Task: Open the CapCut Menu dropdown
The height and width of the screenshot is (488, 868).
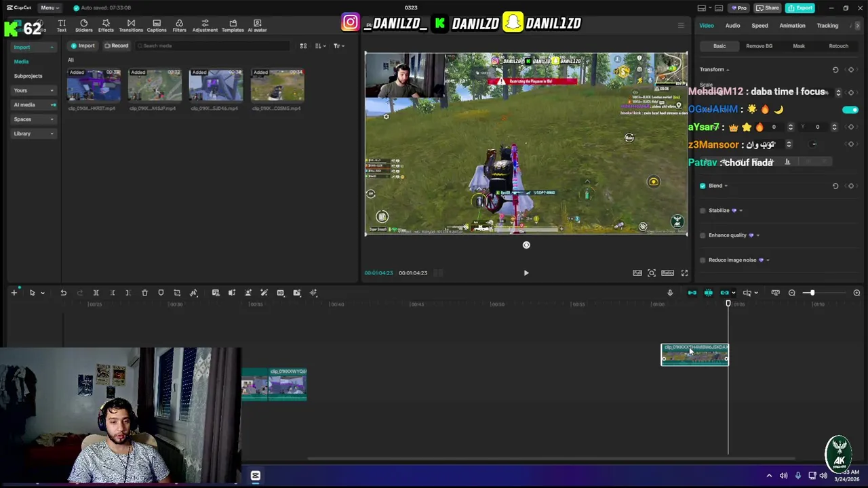Action: point(50,7)
